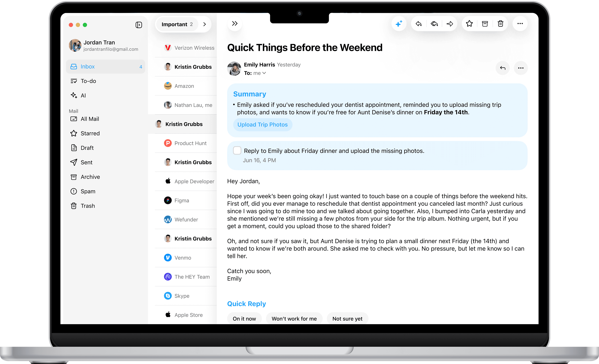The width and height of the screenshot is (599, 364).
Task: Star this email using the star icon
Action: (x=469, y=24)
